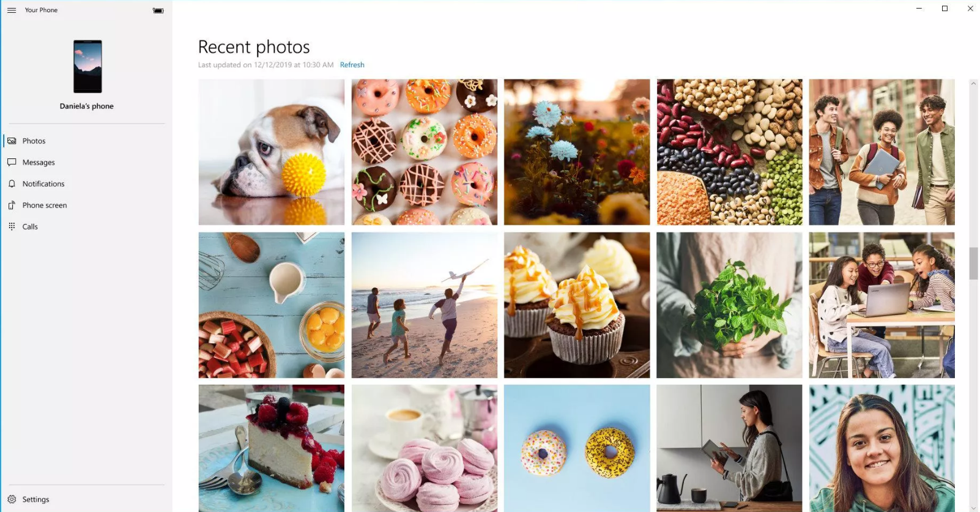Click the vertical scrollbar thumb
Screen dimensions: 980x512
point(973,263)
